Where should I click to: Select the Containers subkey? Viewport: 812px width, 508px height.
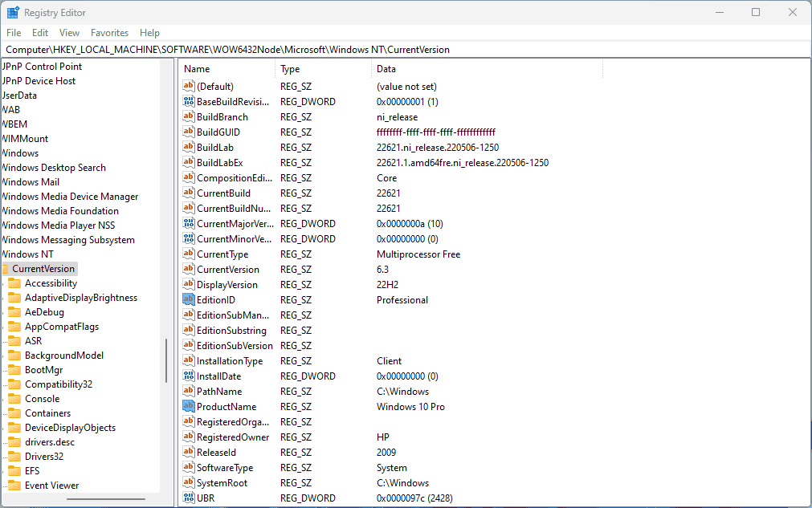pyautogui.click(x=47, y=413)
